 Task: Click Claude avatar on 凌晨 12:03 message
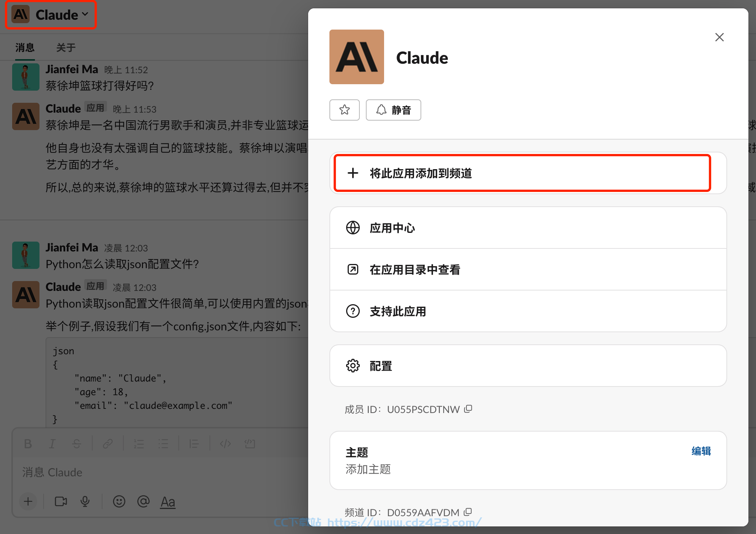26,295
